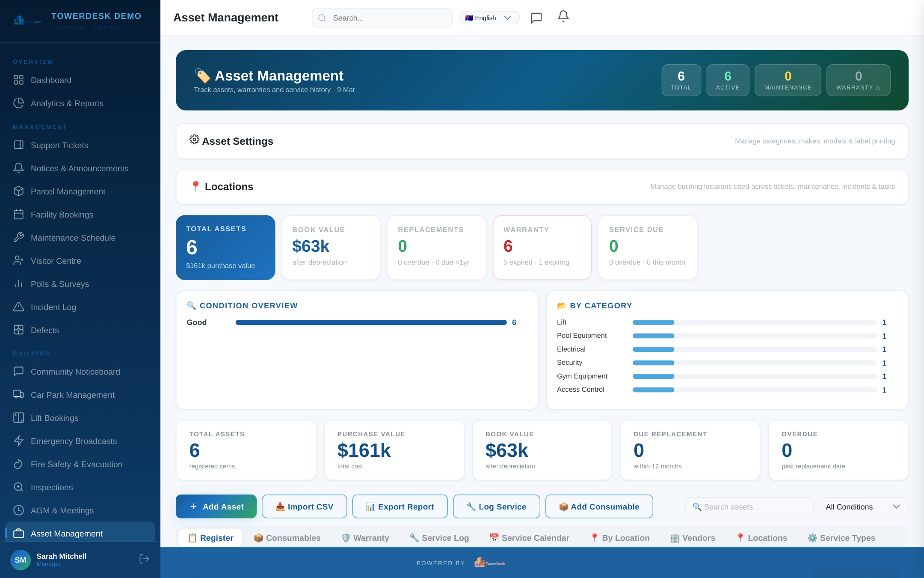The width and height of the screenshot is (924, 578).
Task: Expand the All Conditions filter dropdown
Action: pyautogui.click(x=863, y=506)
